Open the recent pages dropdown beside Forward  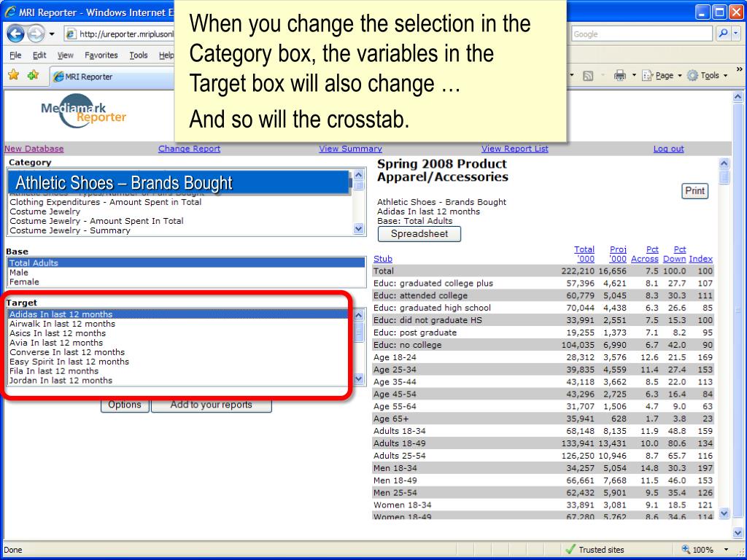pyautogui.click(x=52, y=34)
